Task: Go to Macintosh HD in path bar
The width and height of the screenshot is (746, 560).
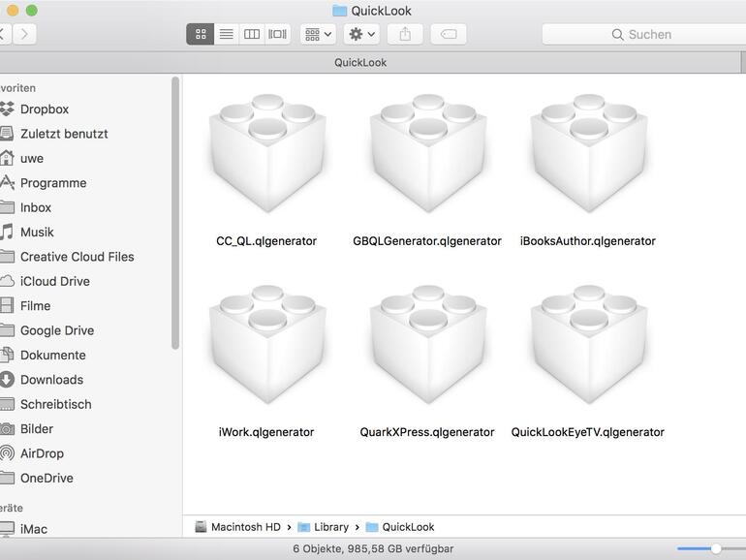Action: pos(238,527)
